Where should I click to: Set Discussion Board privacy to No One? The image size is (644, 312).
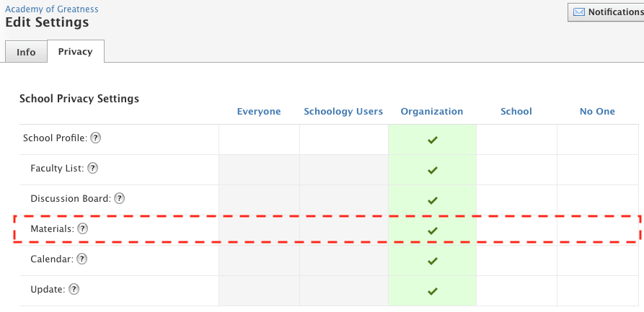click(x=597, y=200)
